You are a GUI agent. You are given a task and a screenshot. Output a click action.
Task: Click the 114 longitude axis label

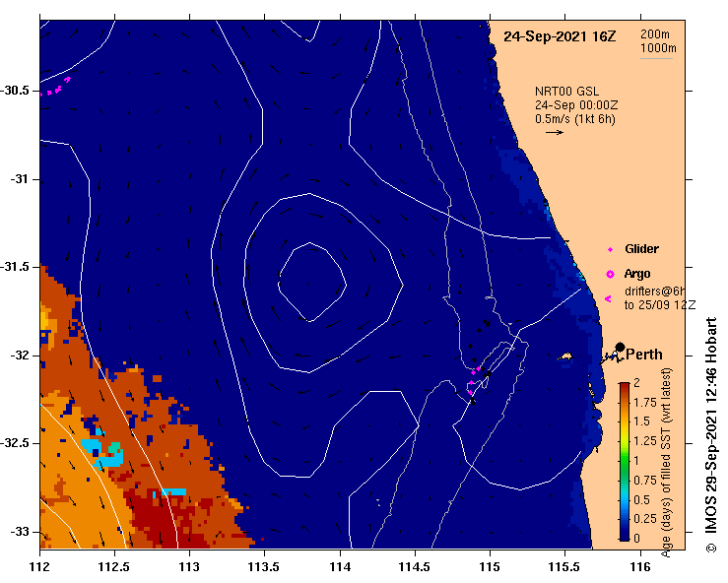(x=340, y=567)
